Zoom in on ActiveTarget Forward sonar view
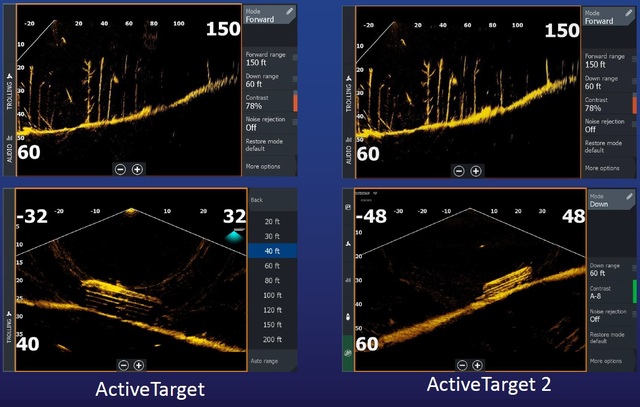The image size is (640, 407). (x=138, y=169)
